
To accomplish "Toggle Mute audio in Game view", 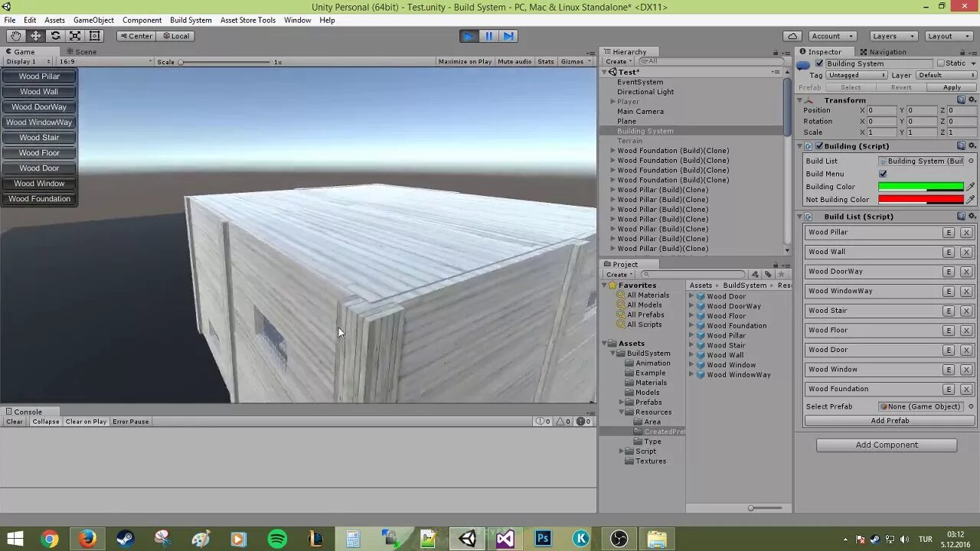I will pos(514,61).
